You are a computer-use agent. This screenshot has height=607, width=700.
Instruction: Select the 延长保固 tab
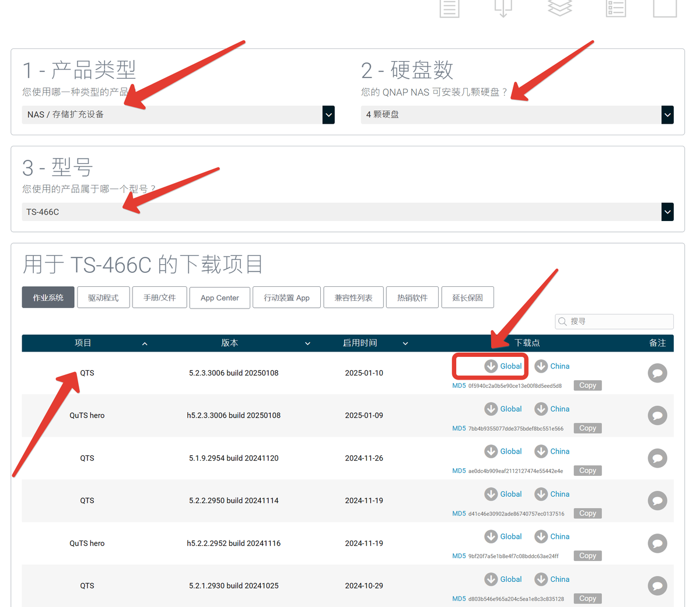468,297
